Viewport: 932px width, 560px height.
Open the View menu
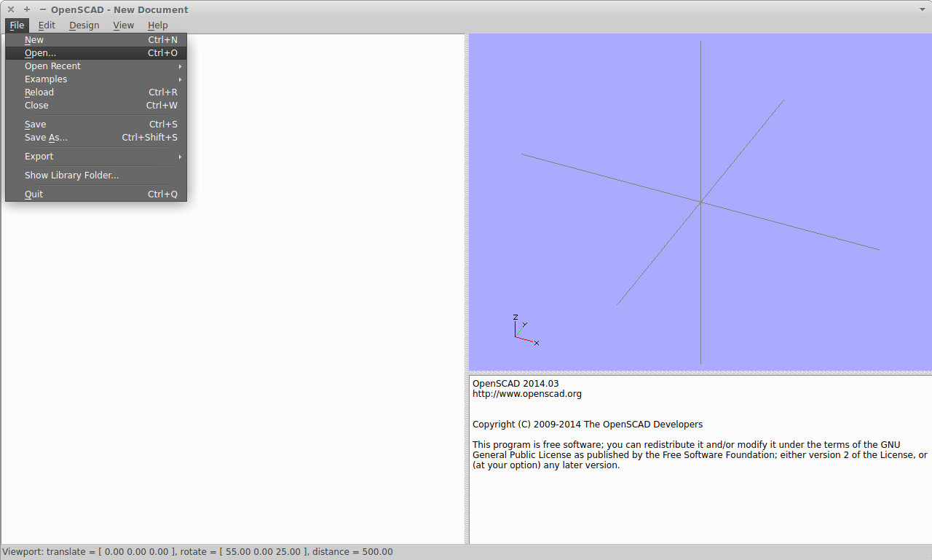[x=124, y=25]
